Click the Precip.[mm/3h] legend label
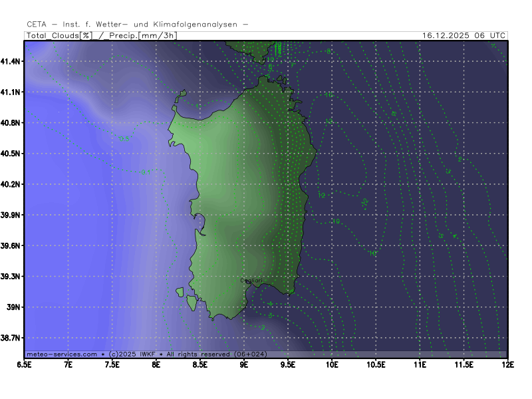 pyautogui.click(x=141, y=36)
